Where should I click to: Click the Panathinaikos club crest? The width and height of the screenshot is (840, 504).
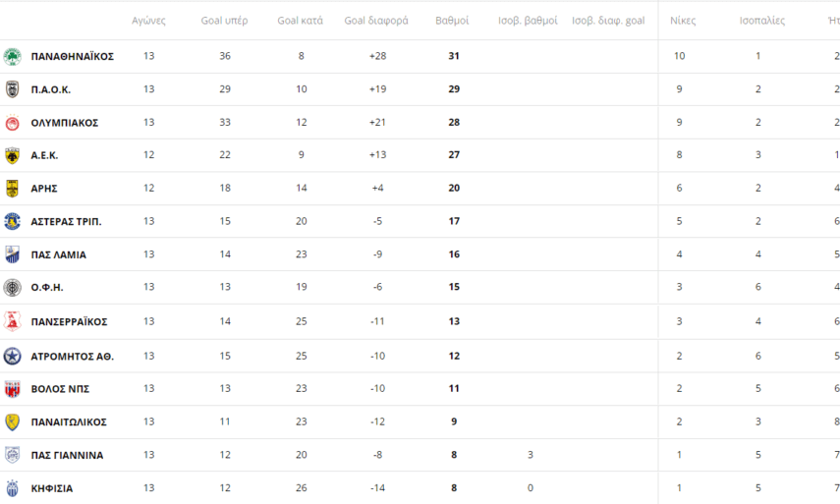pos(13,56)
